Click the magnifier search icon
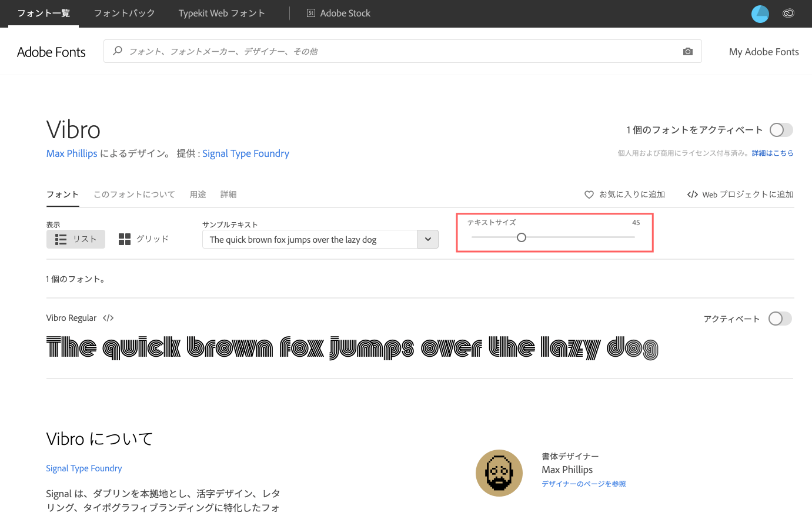812x516 pixels. [x=118, y=51]
